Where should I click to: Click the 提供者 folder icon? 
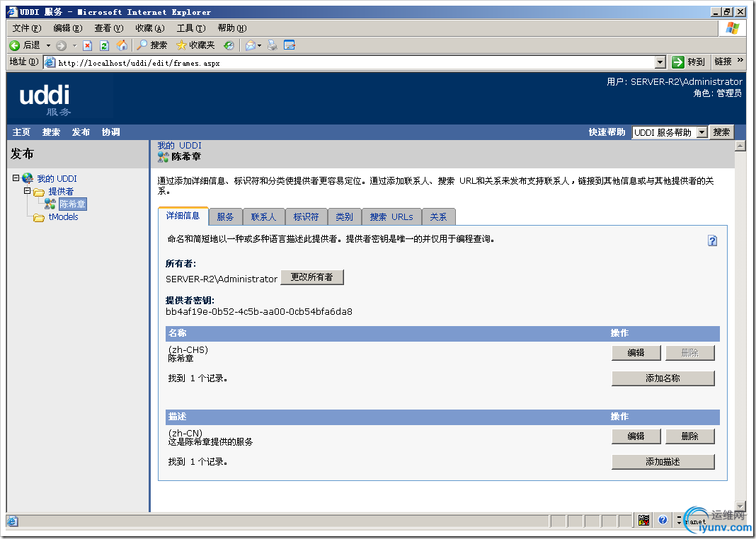(38, 192)
